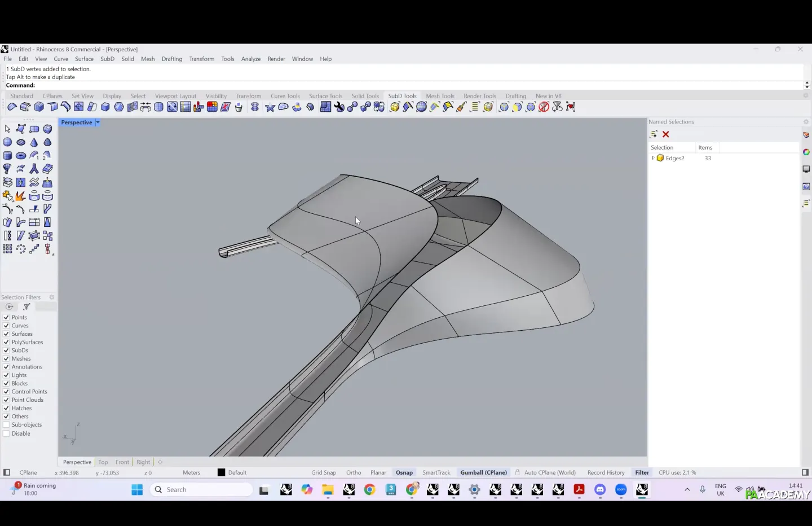The image size is (812, 526).
Task: Open the SubD menu
Action: (x=107, y=59)
